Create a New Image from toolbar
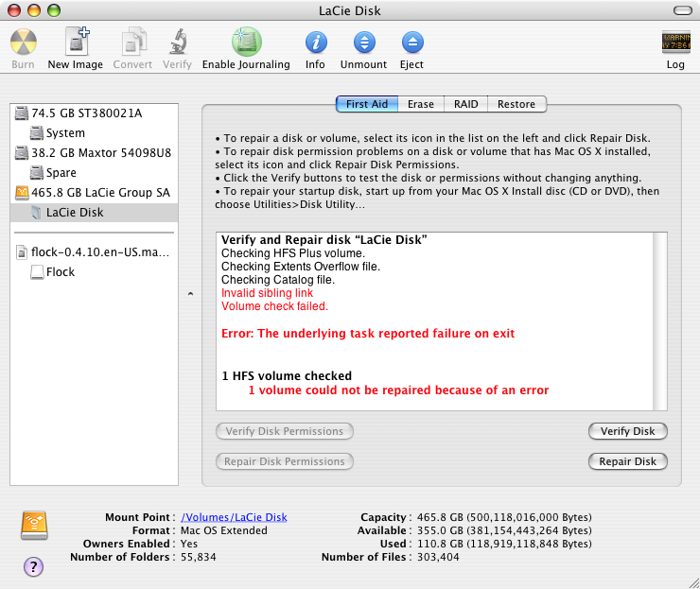 76,41
